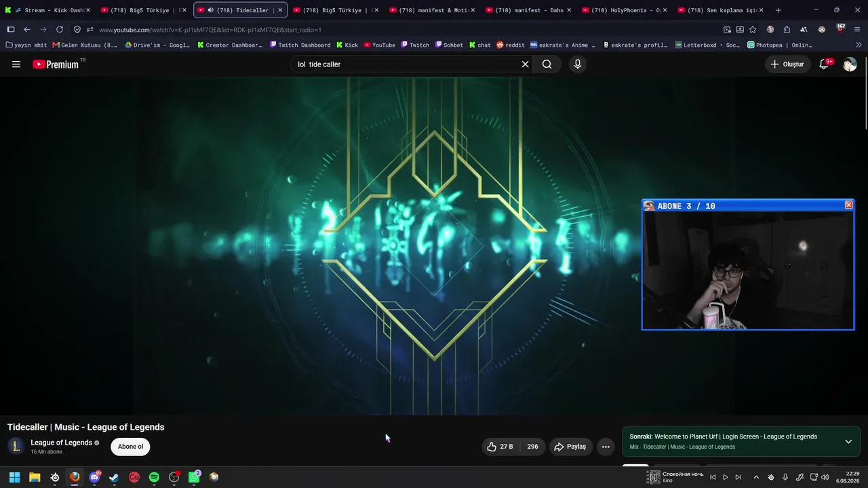Open the Letterboxd bookmark
Screen dimensions: 868x488
pyautogui.click(x=707, y=45)
